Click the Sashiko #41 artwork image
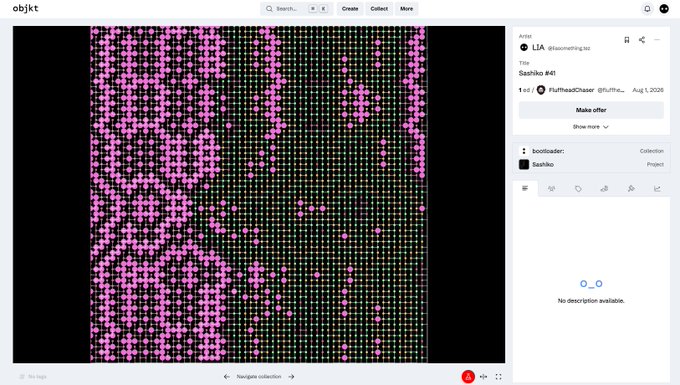This screenshot has height=385, width=680. (259, 194)
